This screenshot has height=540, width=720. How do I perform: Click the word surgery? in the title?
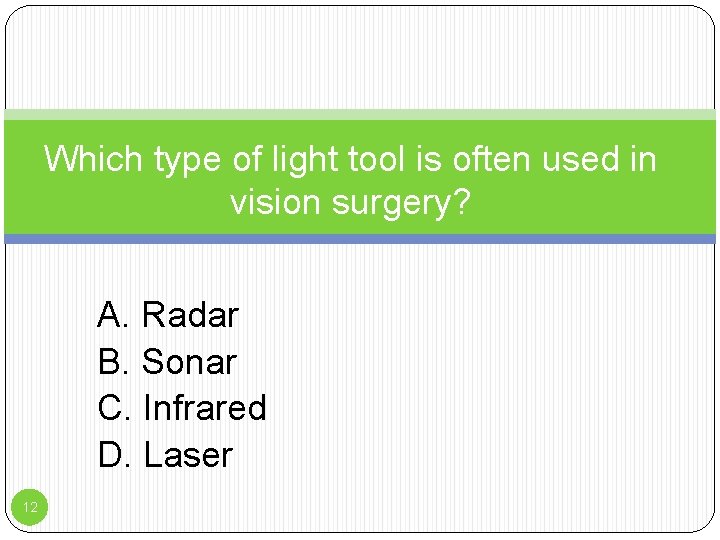401,204
